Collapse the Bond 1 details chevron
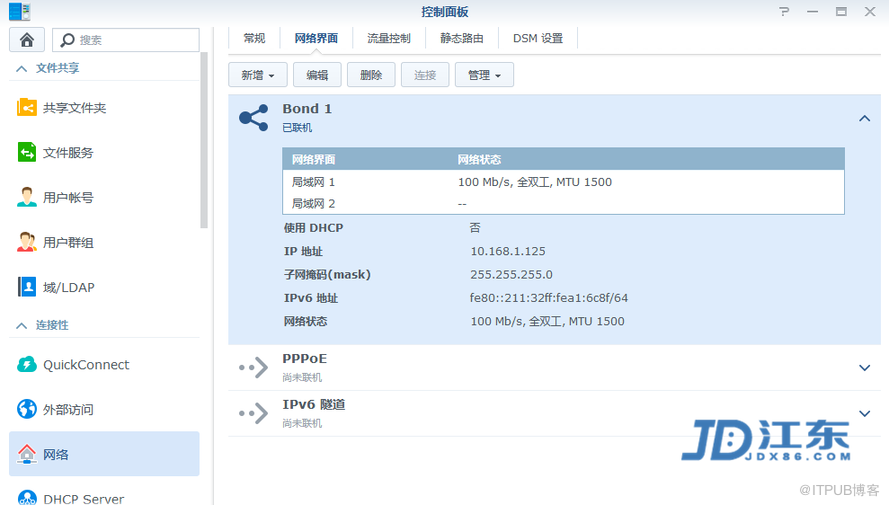889x505 pixels. click(864, 118)
